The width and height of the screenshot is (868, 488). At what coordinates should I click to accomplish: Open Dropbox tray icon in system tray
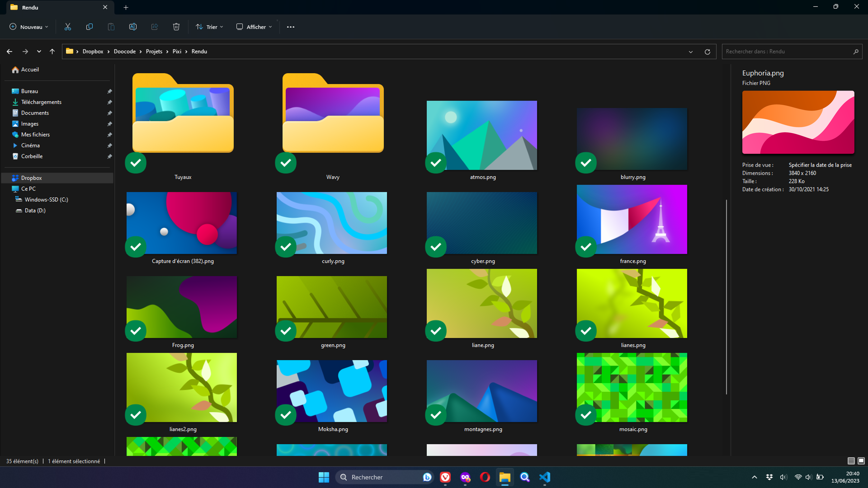[x=769, y=477]
